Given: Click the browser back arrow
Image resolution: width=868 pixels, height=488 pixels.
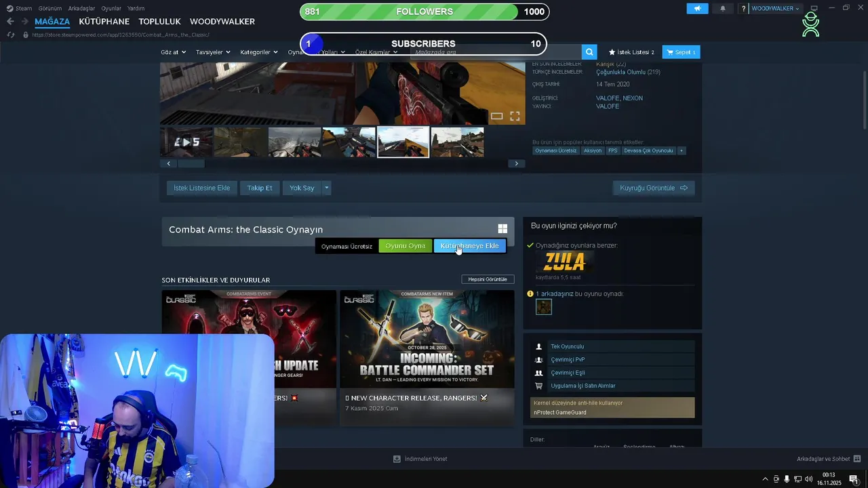Looking at the screenshot, I should point(10,22).
